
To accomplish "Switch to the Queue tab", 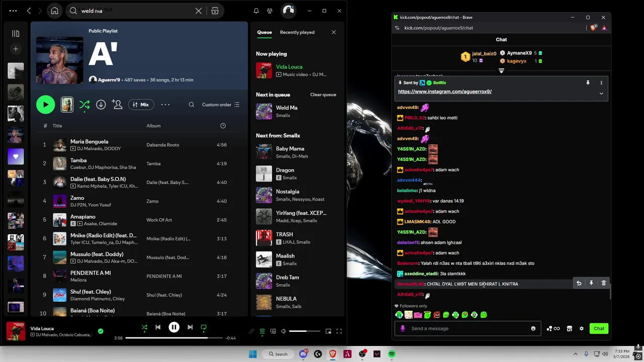I will click(x=264, y=32).
